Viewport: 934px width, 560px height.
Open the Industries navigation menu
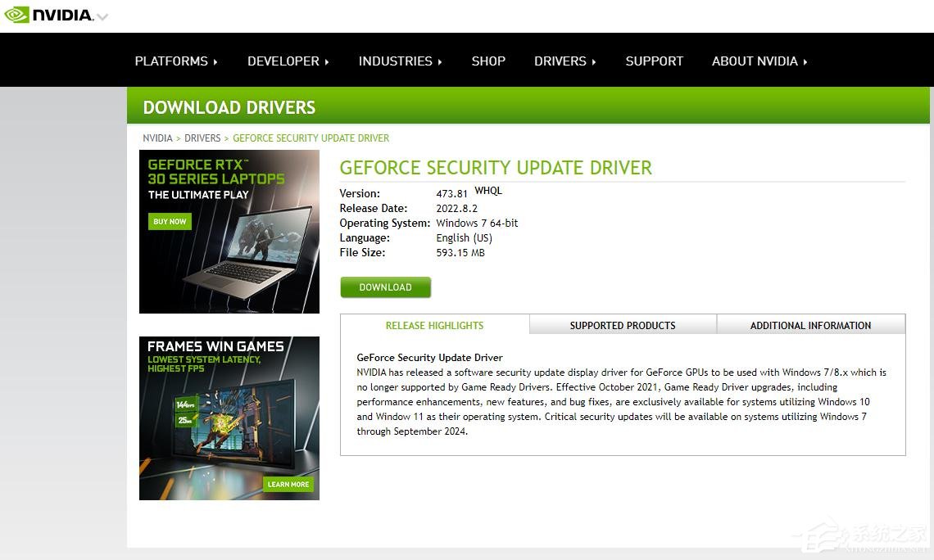tap(400, 61)
